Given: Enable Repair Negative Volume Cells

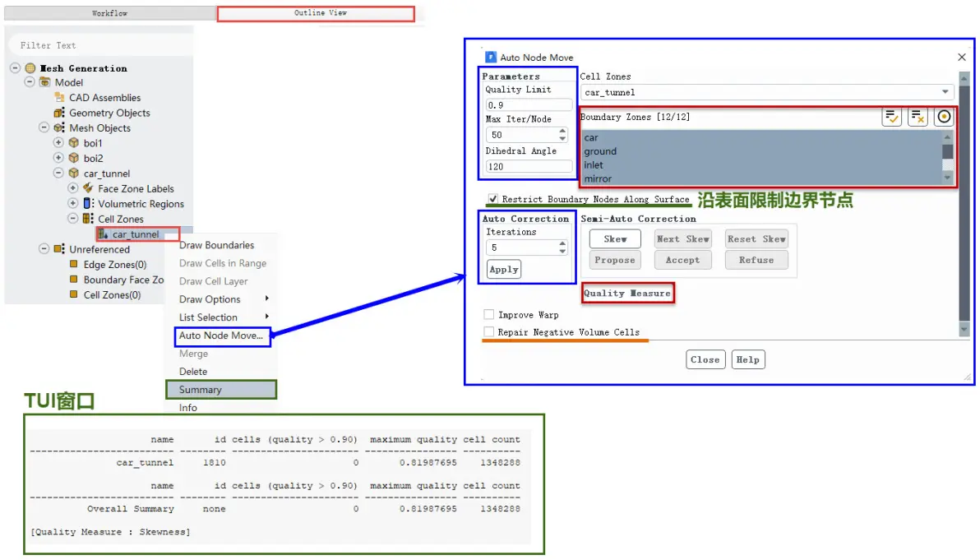Looking at the screenshot, I should (488, 332).
